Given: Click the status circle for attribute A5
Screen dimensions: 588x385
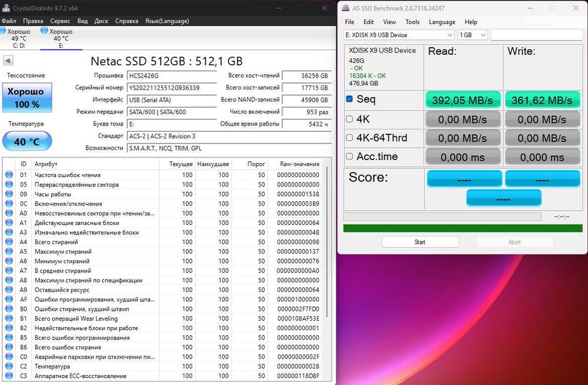Looking at the screenshot, I should tap(9, 251).
